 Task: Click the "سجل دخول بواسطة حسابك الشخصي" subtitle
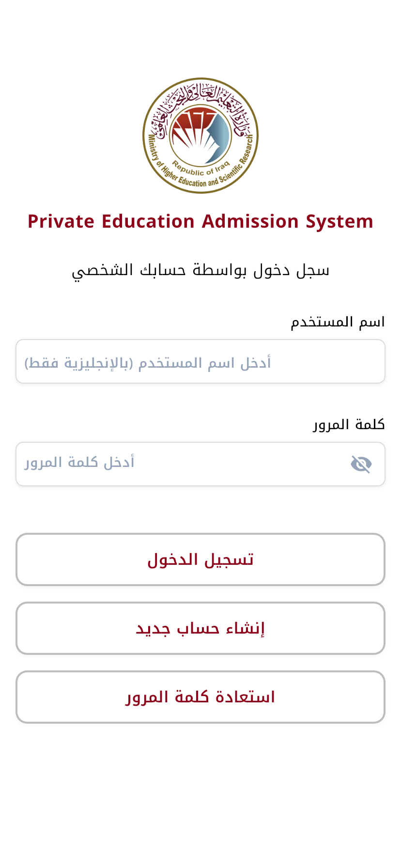coord(200,270)
